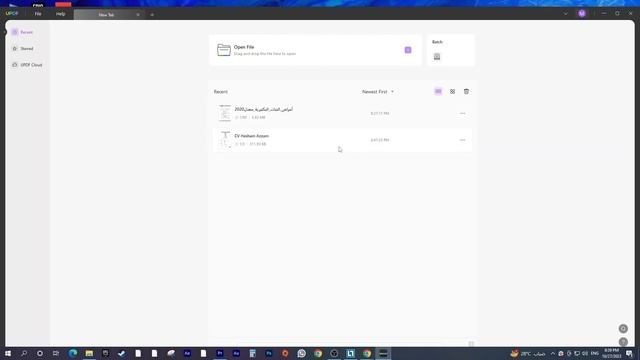
Task: Open the Arabic-named 2020 PDF file
Action: 342,113
